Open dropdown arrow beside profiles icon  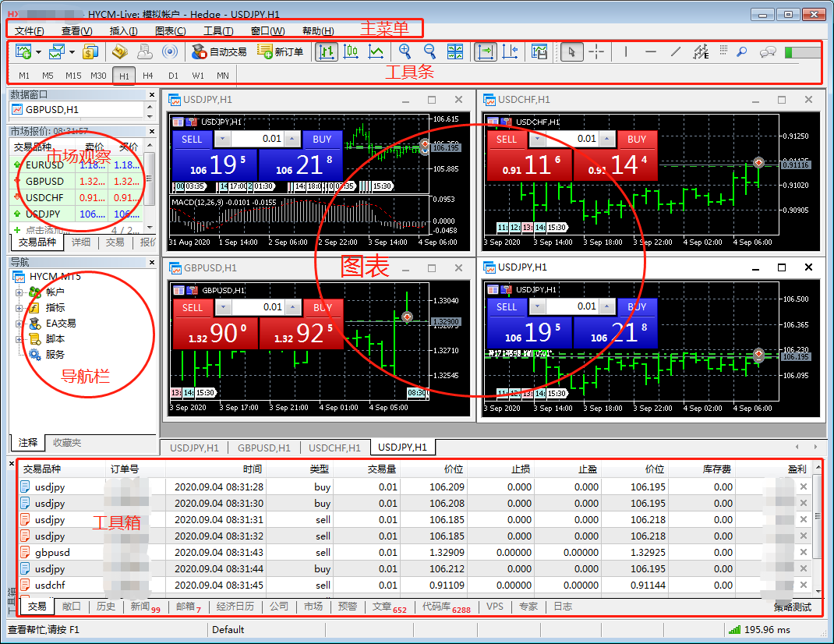click(x=72, y=52)
